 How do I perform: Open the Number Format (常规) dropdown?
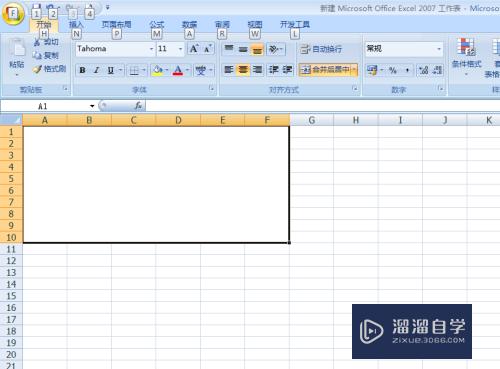439,49
